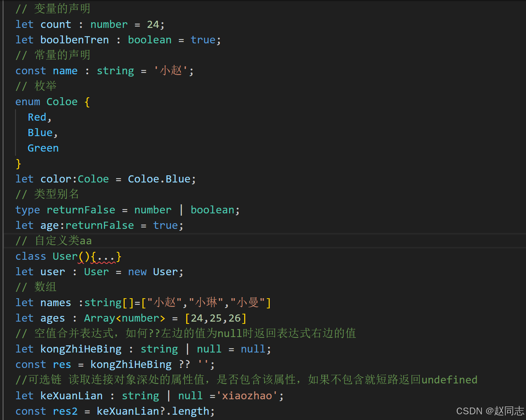Click '// 常量的声明' comment
526x420 pixels.
click(x=53, y=55)
